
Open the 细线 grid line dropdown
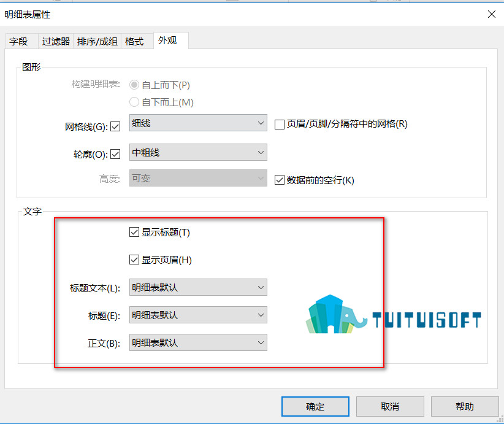coord(198,123)
